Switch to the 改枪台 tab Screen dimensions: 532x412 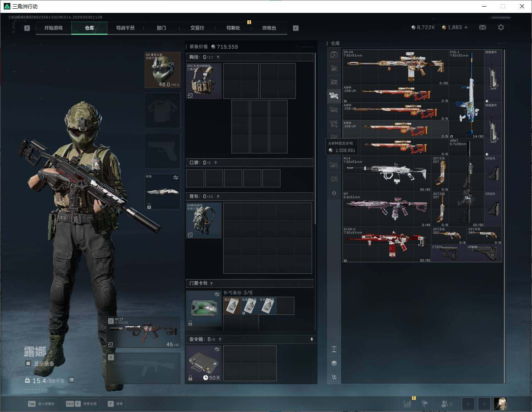point(269,28)
